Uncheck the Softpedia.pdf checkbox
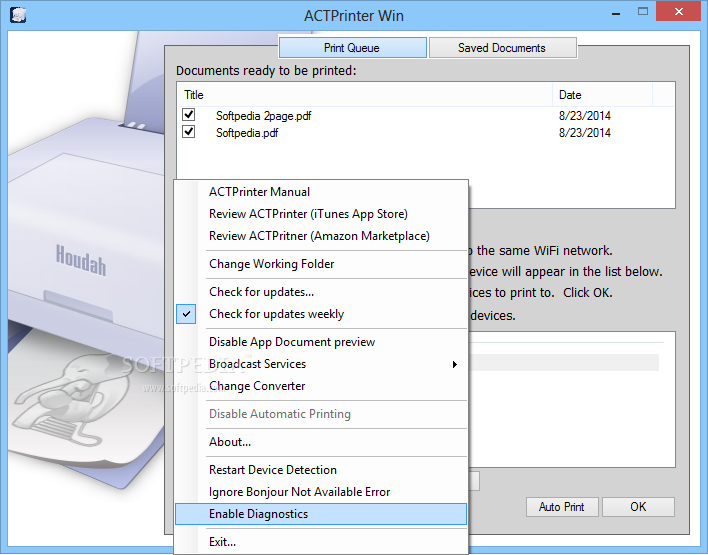This screenshot has width=708, height=555. (189, 132)
